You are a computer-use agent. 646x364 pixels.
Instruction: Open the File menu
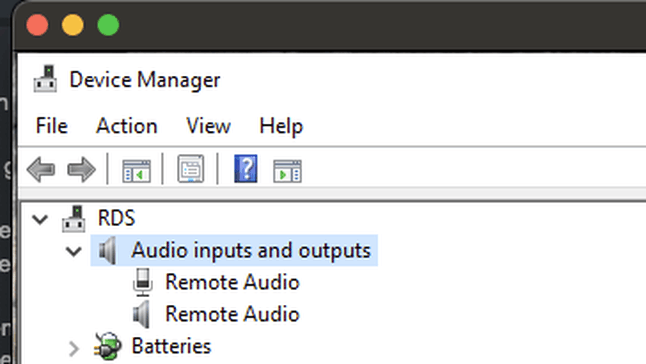51,126
